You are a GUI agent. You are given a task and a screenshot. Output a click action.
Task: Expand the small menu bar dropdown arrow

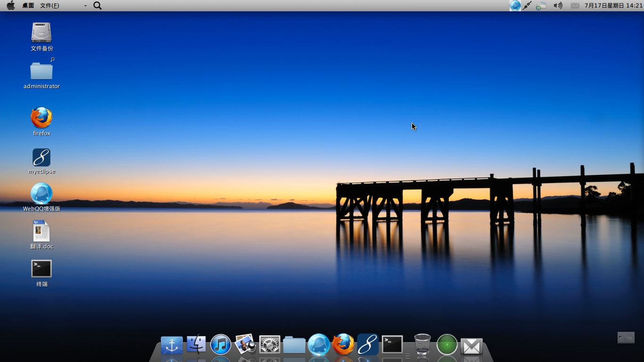coord(85,6)
